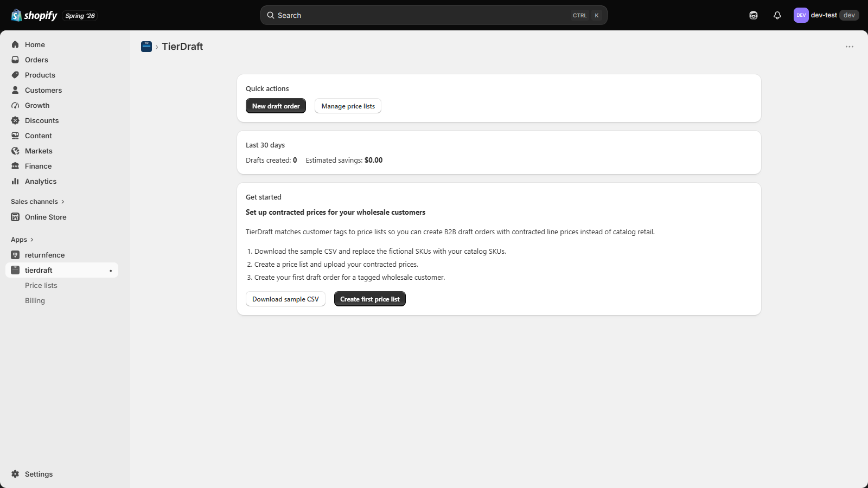Click the Settings gear icon
The width and height of the screenshot is (868, 488).
coord(15,474)
